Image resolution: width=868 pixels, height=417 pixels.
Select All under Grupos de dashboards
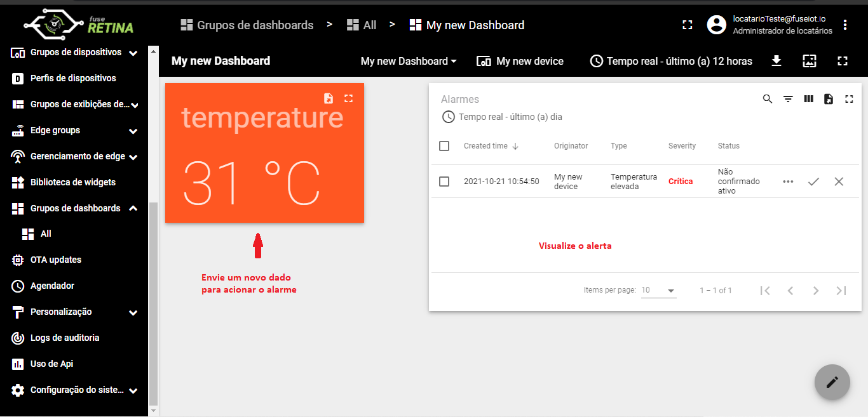click(x=46, y=234)
